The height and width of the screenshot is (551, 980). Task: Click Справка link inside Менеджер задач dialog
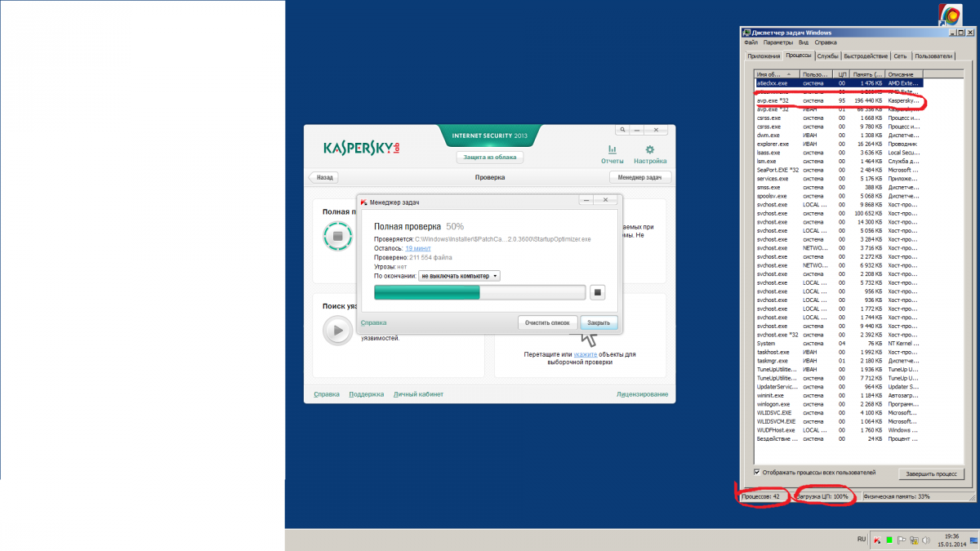[x=374, y=322]
